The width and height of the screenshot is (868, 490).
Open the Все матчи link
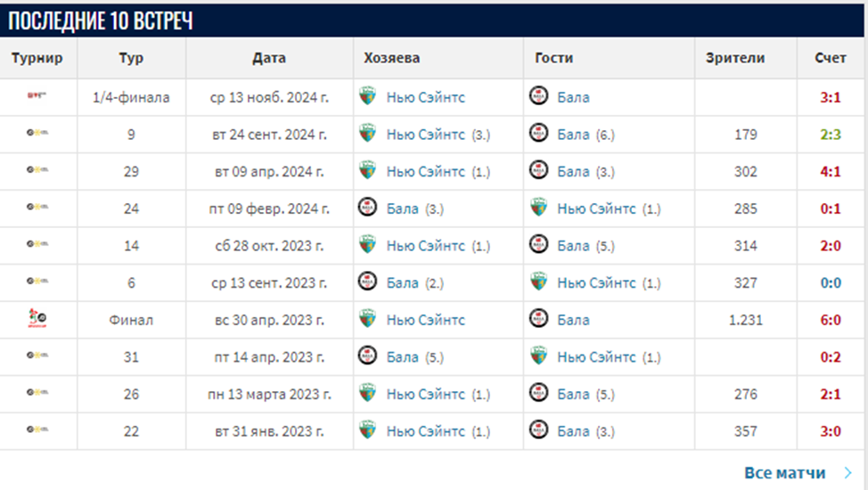(784, 473)
